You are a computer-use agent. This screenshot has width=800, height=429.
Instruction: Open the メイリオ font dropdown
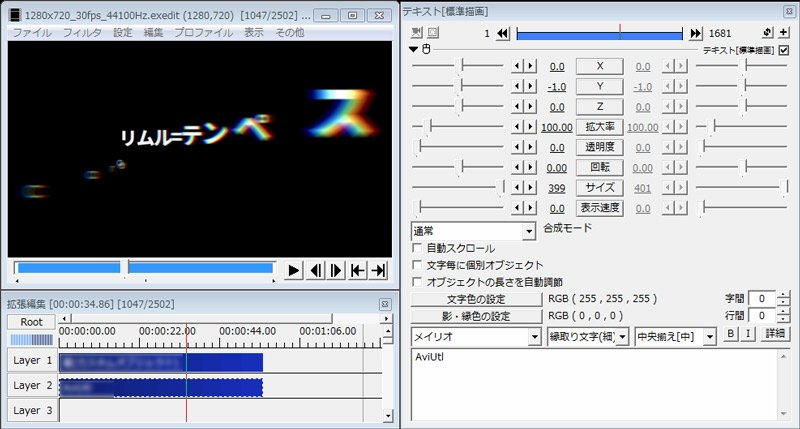point(476,337)
